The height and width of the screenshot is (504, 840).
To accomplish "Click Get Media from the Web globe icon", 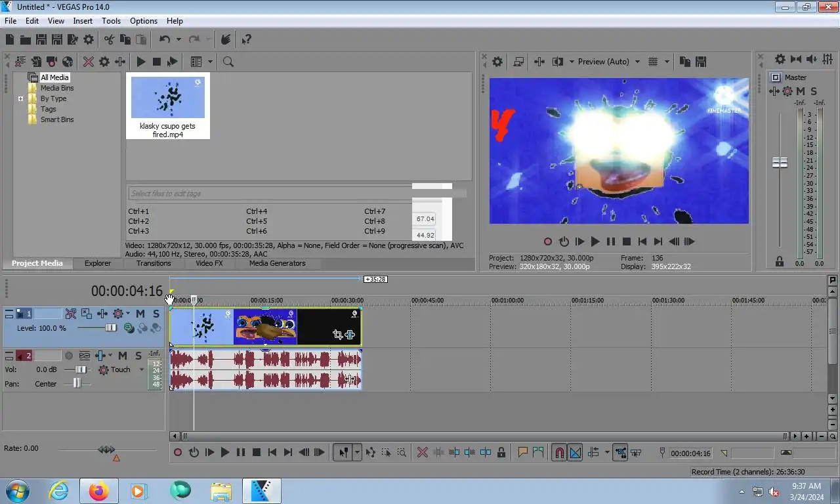I will coord(67,62).
